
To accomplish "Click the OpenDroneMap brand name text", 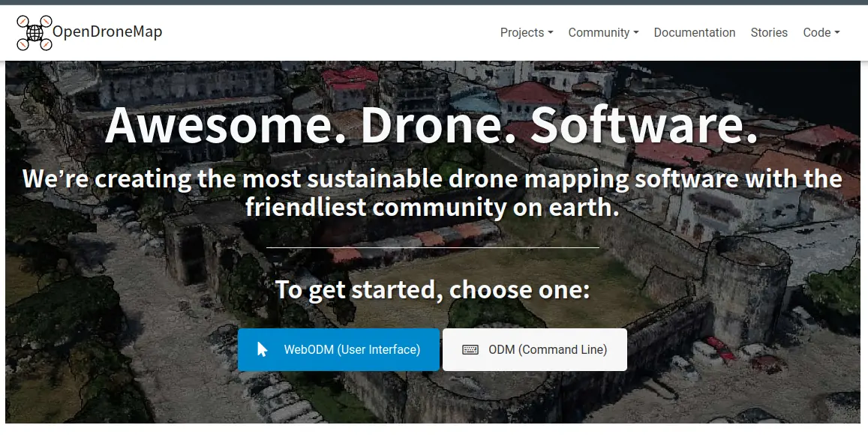I will pyautogui.click(x=107, y=32).
